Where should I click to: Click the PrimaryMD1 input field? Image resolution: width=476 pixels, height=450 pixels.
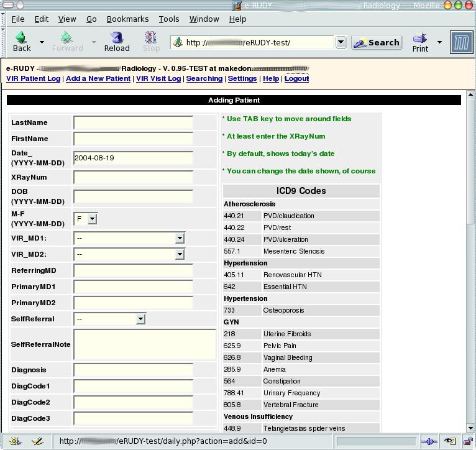coord(133,287)
